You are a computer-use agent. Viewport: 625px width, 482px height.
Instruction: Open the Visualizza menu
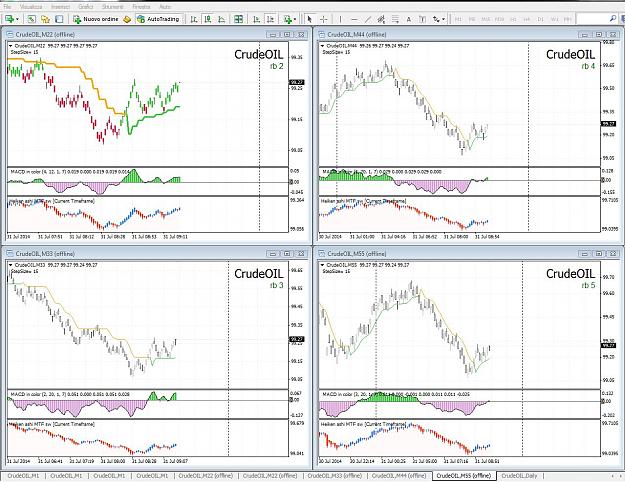31,7
